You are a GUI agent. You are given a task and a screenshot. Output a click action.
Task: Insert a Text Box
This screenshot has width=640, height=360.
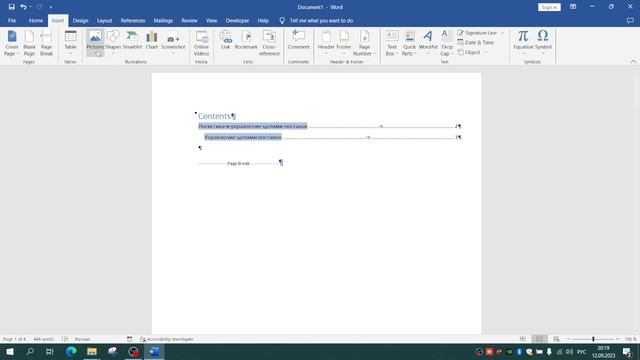[x=392, y=43]
